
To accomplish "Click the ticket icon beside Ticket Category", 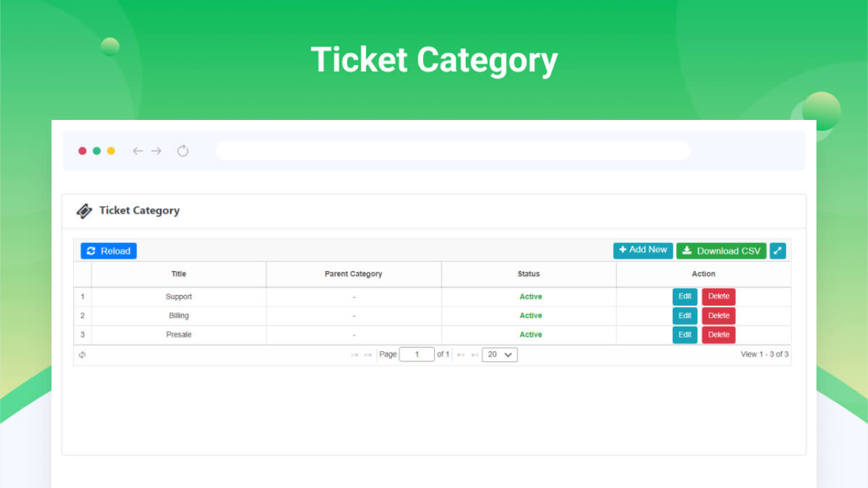I will (x=84, y=211).
